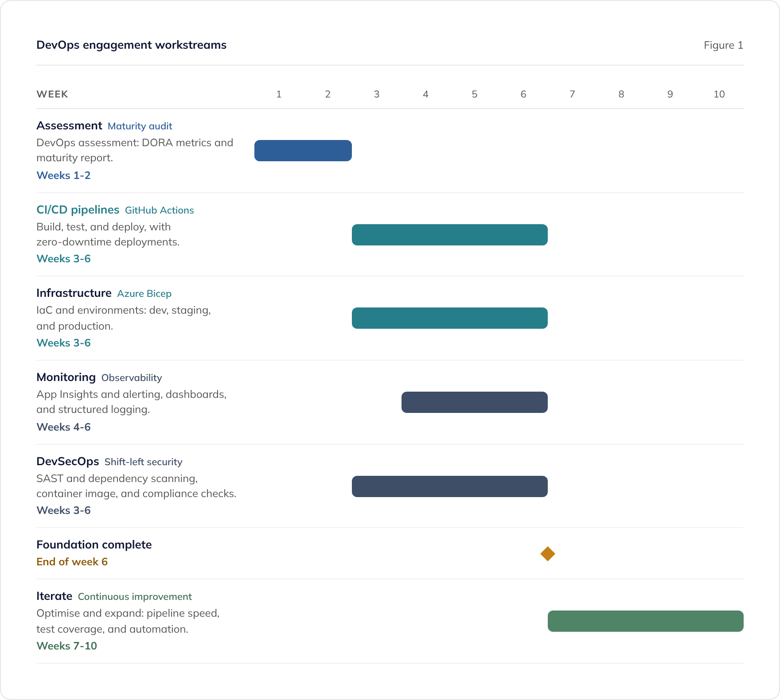Click the 'Continuous improvement' tag

(135, 597)
